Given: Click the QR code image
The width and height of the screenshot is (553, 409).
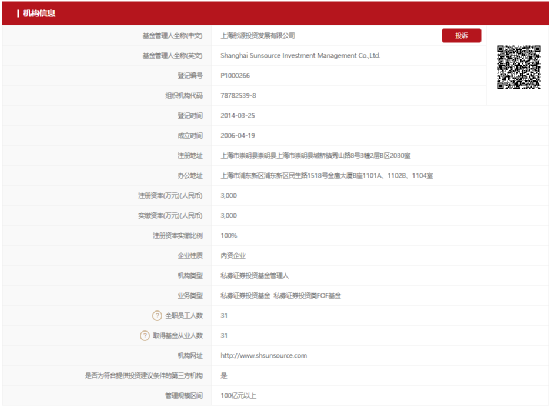Looking at the screenshot, I should (519, 67).
